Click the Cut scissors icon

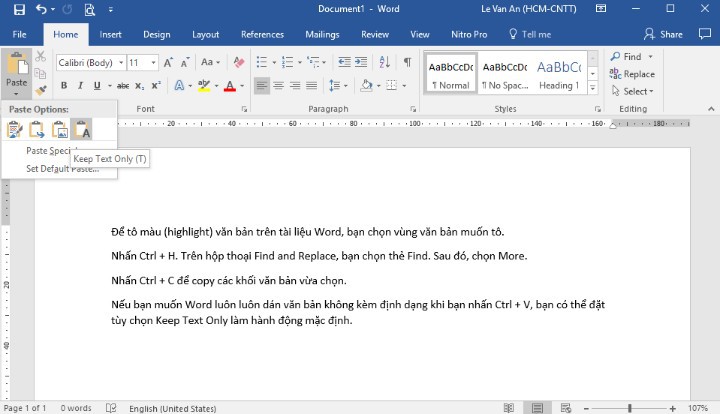coord(41,56)
